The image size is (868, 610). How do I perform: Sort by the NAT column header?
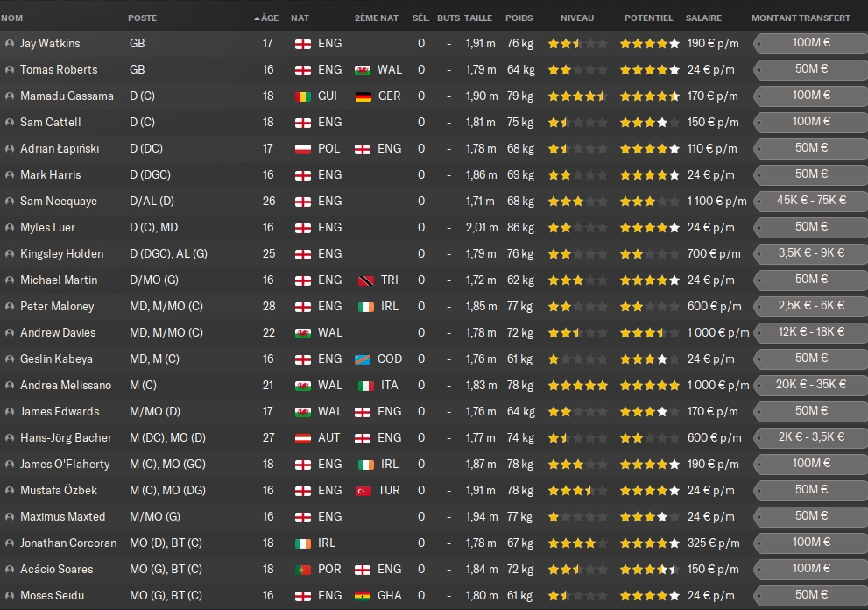coord(300,18)
